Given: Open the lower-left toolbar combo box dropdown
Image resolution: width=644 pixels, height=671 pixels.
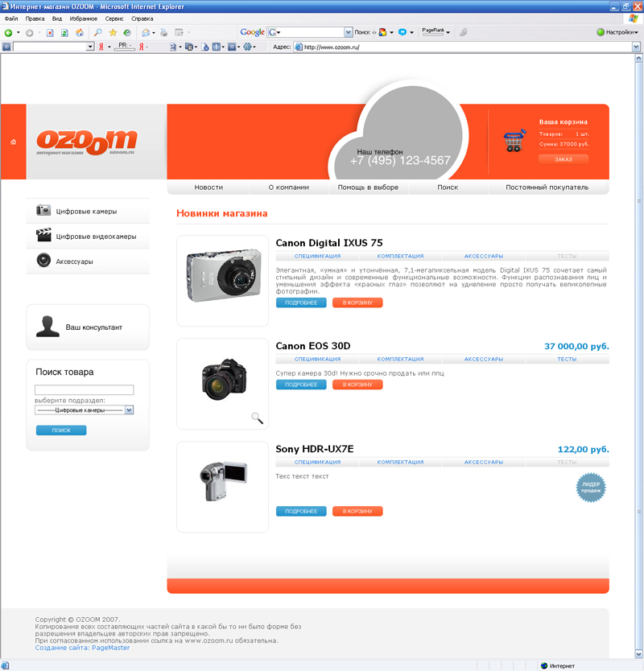Looking at the screenshot, I should pos(90,47).
